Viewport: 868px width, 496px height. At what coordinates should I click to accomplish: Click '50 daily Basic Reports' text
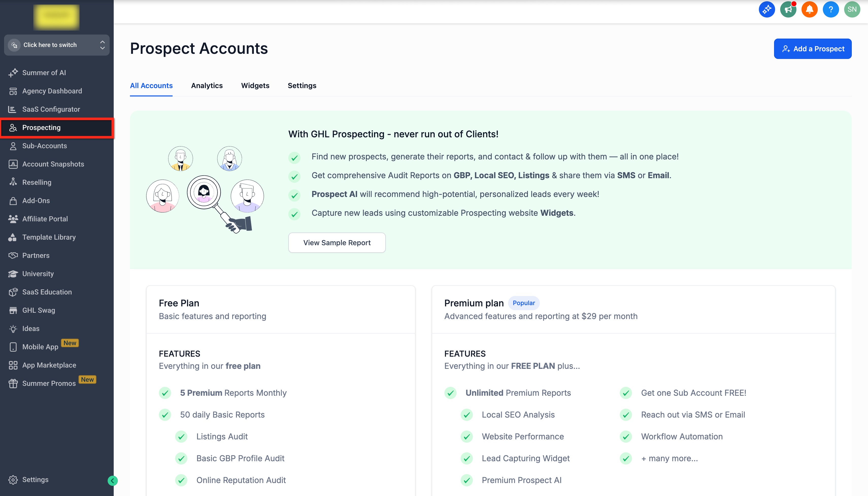click(222, 415)
